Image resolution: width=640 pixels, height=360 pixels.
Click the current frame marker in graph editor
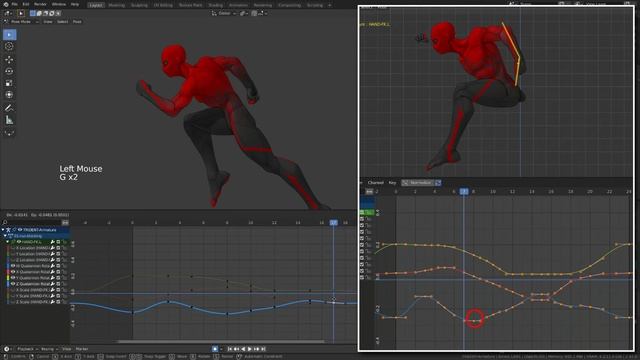click(333, 222)
